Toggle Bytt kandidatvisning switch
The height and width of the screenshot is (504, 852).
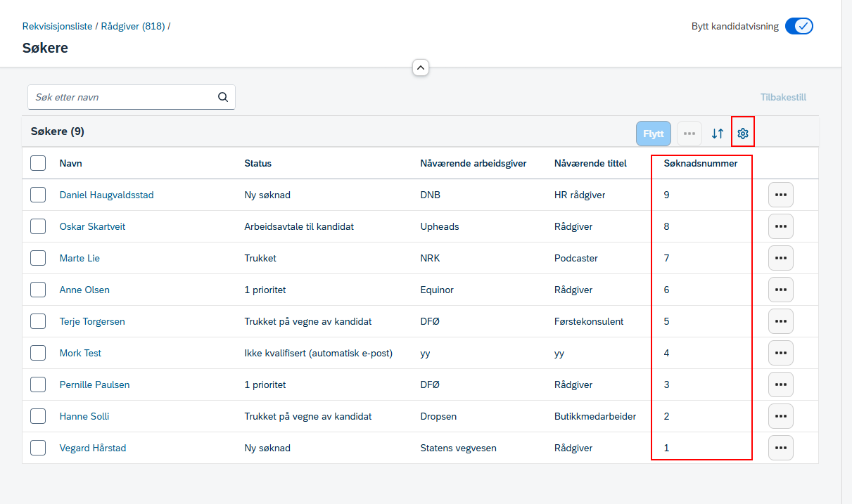click(799, 26)
